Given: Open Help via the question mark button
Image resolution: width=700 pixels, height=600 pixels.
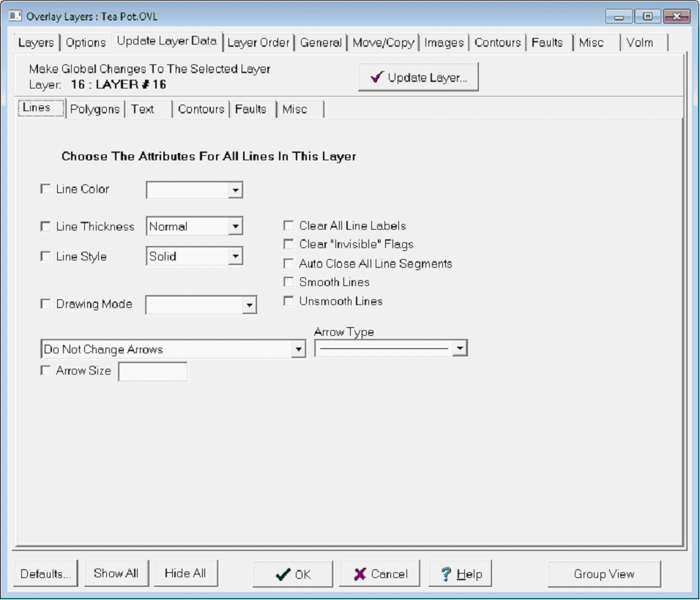Looking at the screenshot, I should (x=460, y=574).
